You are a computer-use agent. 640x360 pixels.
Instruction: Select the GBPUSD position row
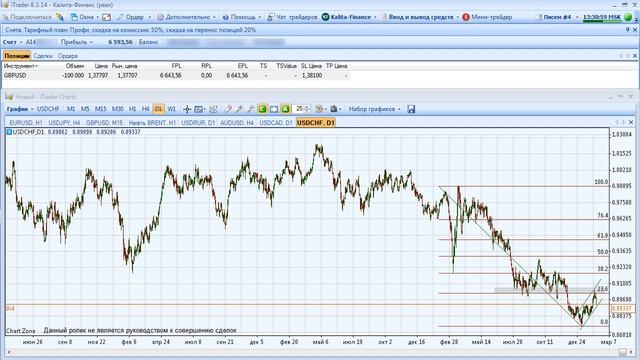tap(176, 76)
